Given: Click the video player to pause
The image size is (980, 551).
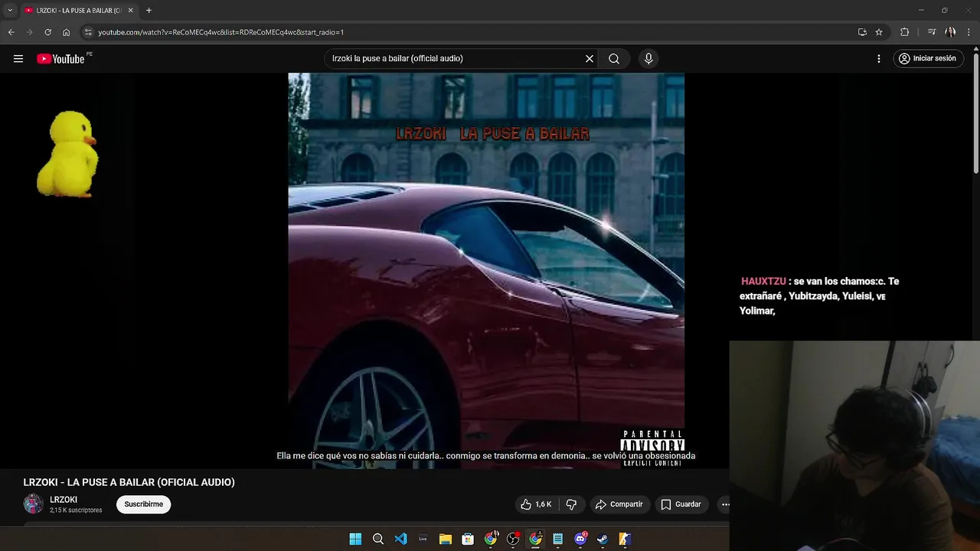Looking at the screenshot, I should click(x=486, y=270).
